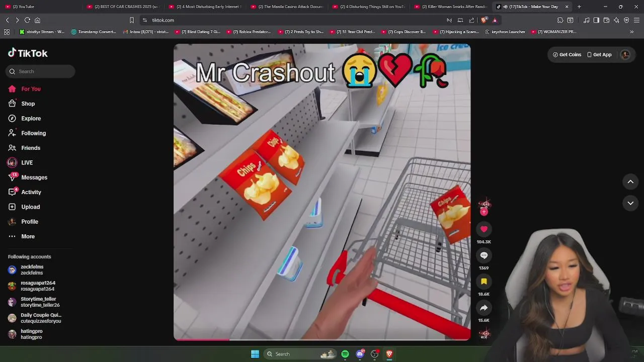Bookmark this page in the address bar
This screenshot has height=362, width=644.
132,20
